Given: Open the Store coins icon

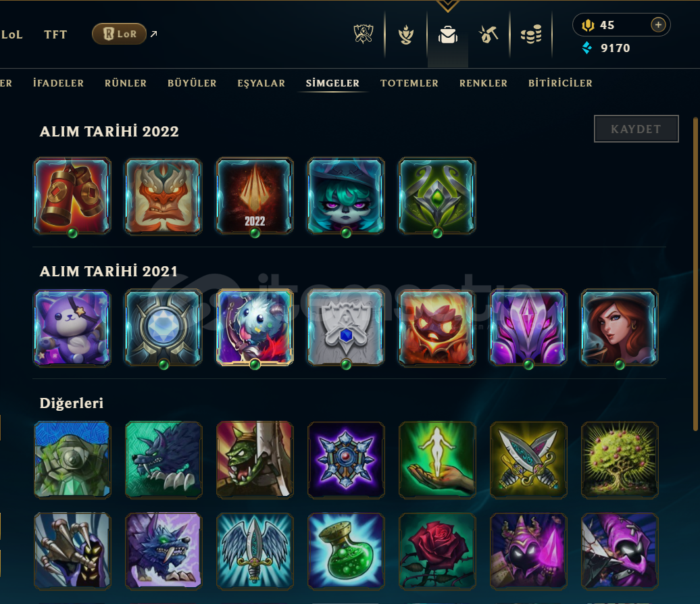Looking at the screenshot, I should pyautogui.click(x=531, y=34).
